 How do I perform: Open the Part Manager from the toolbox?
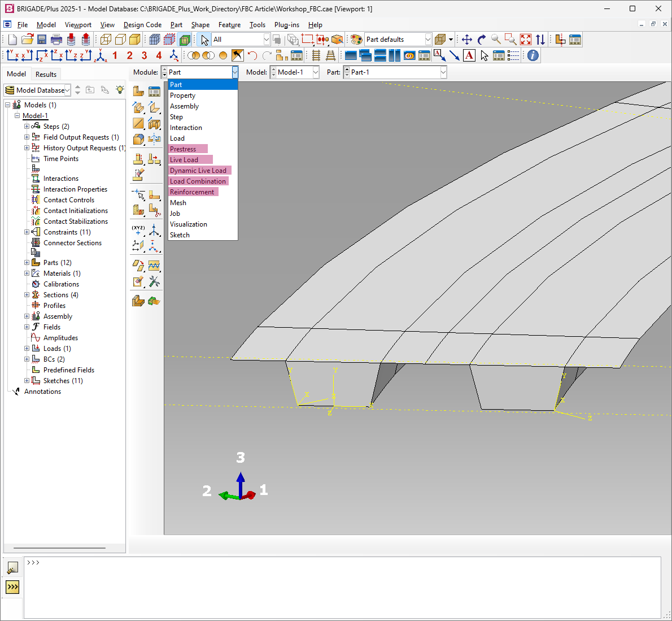(155, 90)
